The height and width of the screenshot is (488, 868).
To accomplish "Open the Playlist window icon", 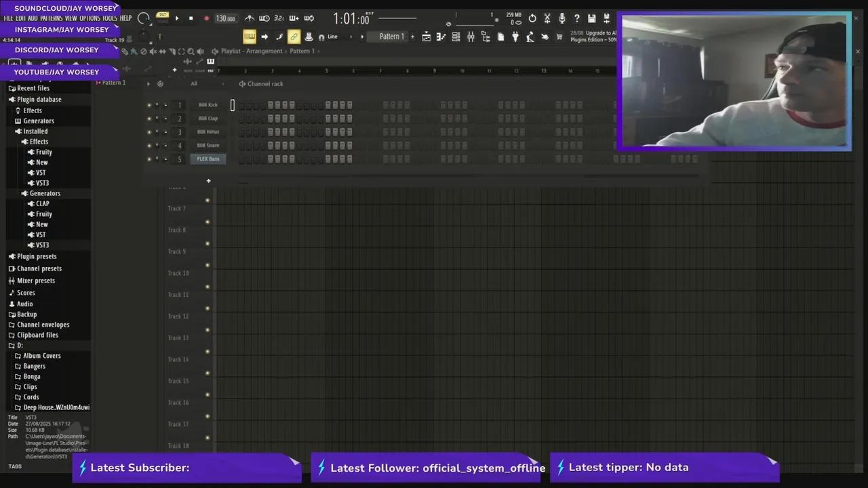I will click(x=426, y=37).
